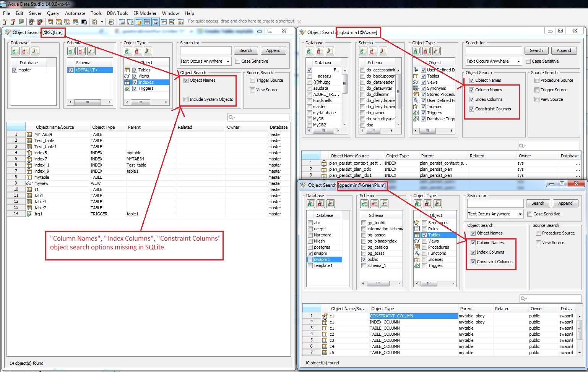
Task: Select all schemas in Azure Object Search
Action: pos(363,51)
